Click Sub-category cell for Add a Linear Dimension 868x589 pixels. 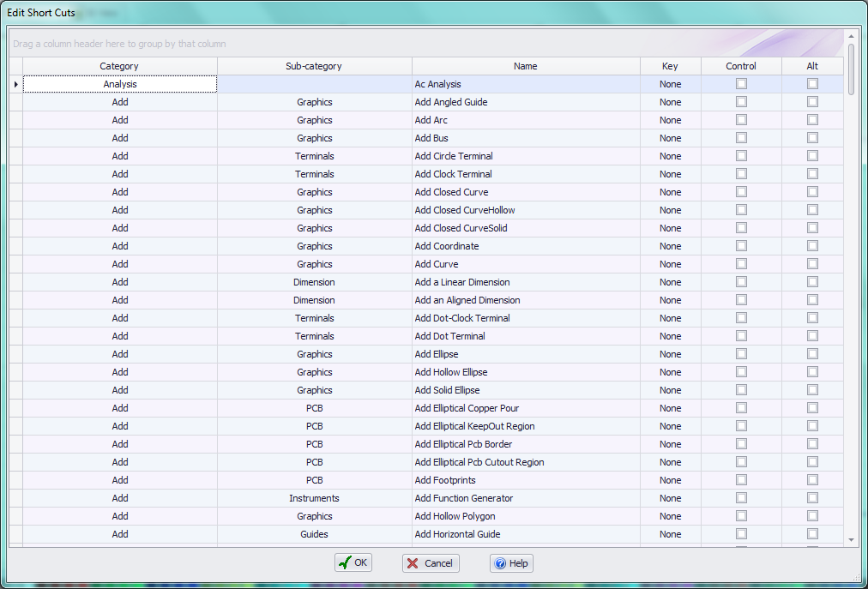click(315, 282)
